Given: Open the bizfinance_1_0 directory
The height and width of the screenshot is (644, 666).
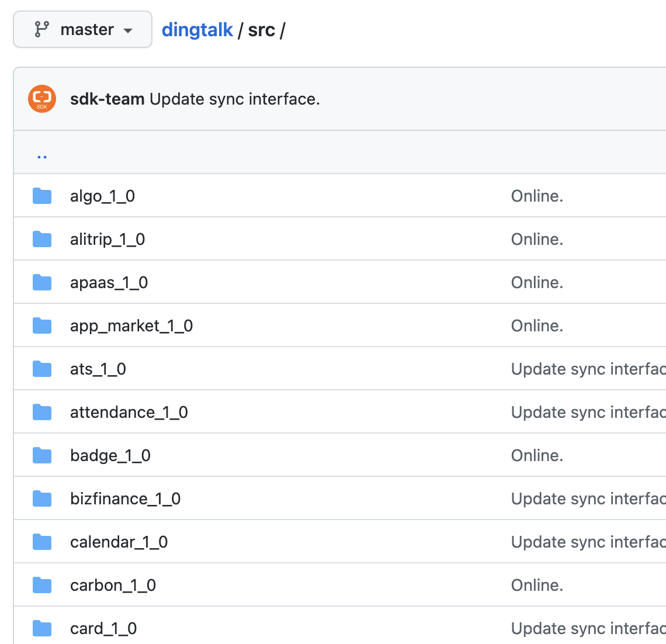Looking at the screenshot, I should point(125,499).
